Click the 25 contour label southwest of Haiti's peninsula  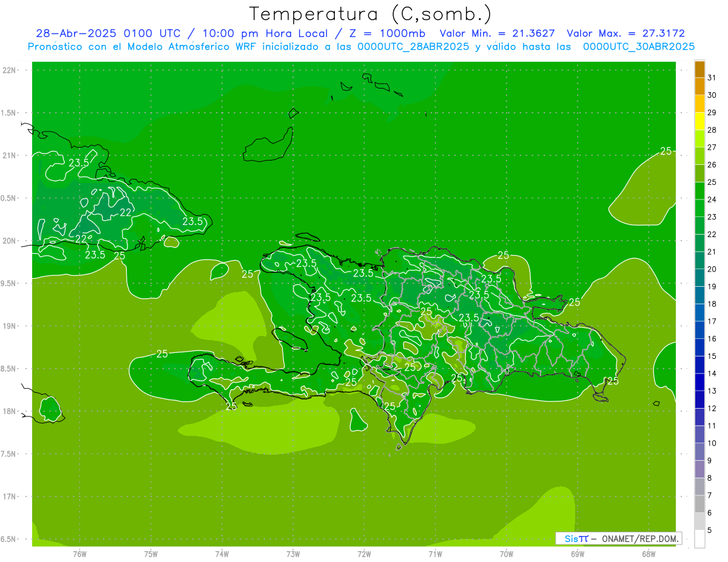point(231,406)
